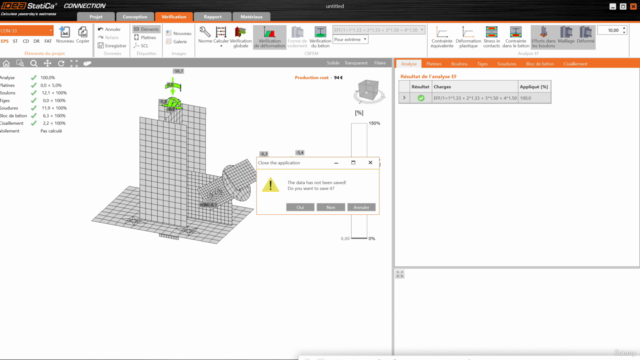
Task: Switch to the Matériaux ribbon tab
Action: click(x=251, y=17)
